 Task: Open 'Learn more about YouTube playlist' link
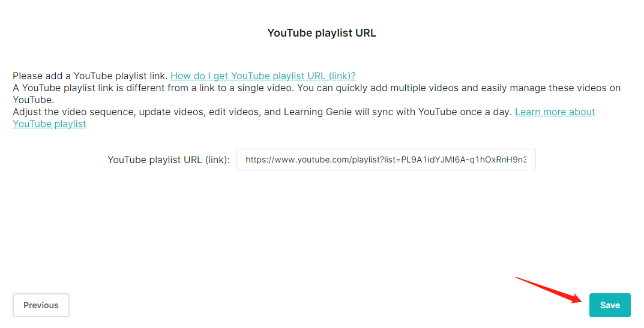click(x=555, y=112)
